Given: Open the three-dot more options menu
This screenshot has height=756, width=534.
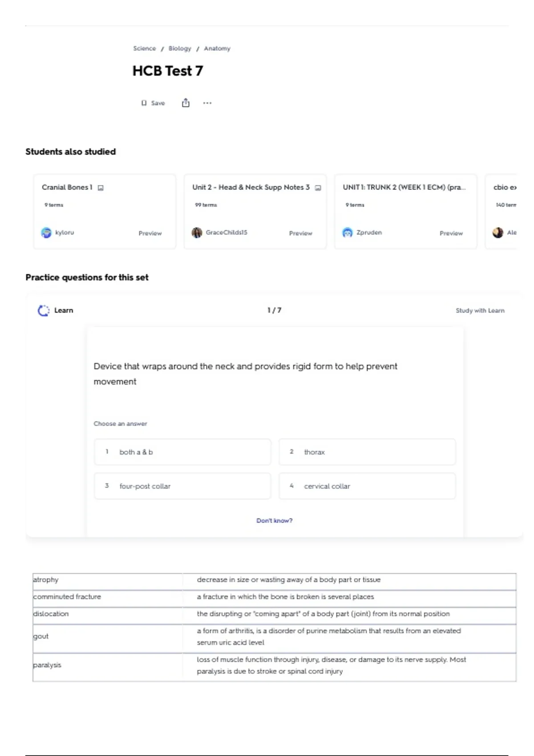Looking at the screenshot, I should point(207,103).
